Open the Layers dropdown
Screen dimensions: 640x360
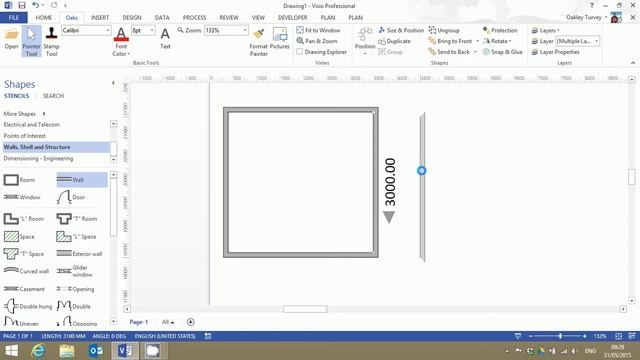[x=545, y=30]
